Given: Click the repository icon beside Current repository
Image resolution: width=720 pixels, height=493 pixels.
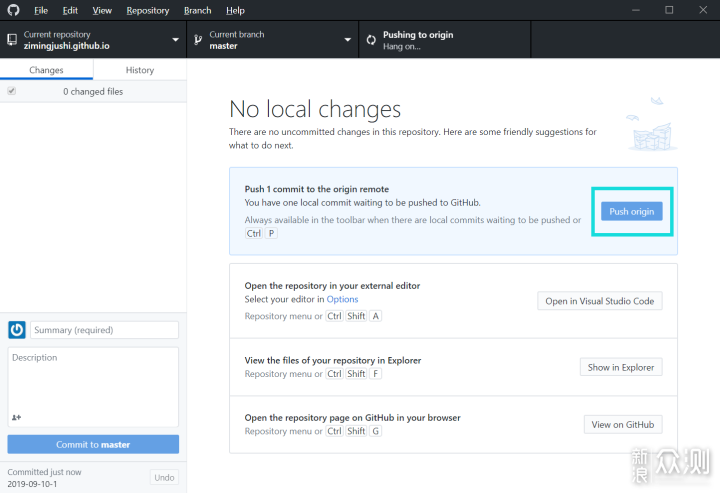Looking at the screenshot, I should coord(12,40).
